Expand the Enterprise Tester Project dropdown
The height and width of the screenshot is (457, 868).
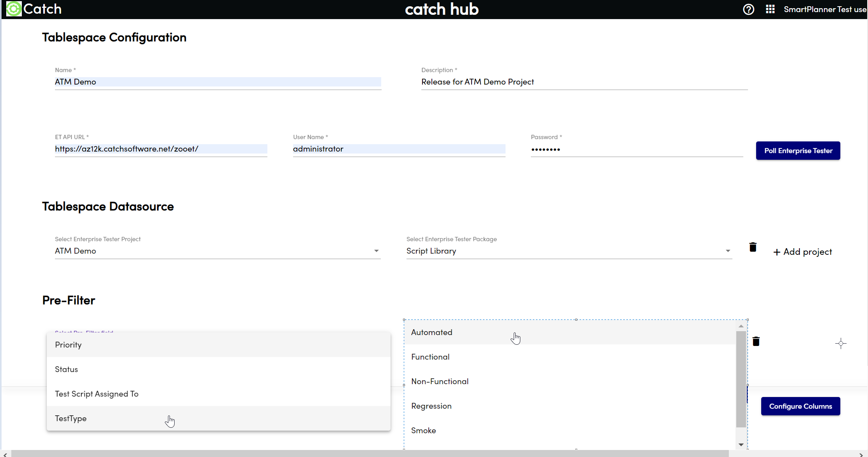click(376, 251)
